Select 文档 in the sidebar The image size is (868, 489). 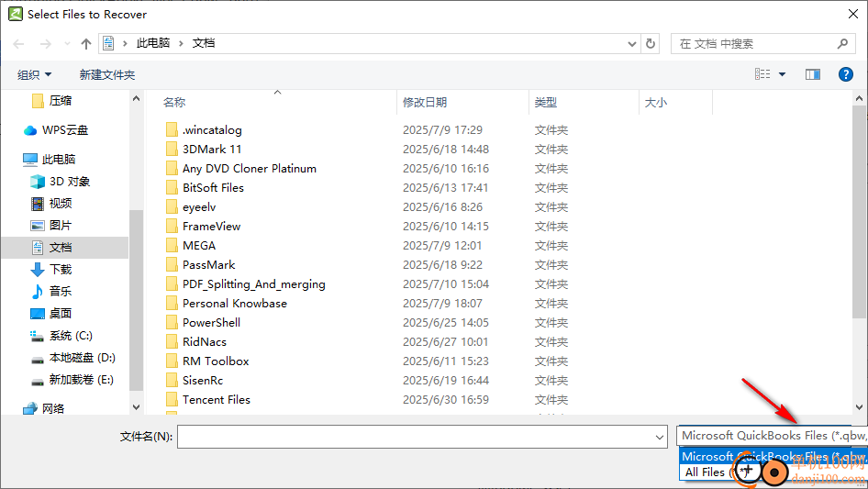point(61,248)
